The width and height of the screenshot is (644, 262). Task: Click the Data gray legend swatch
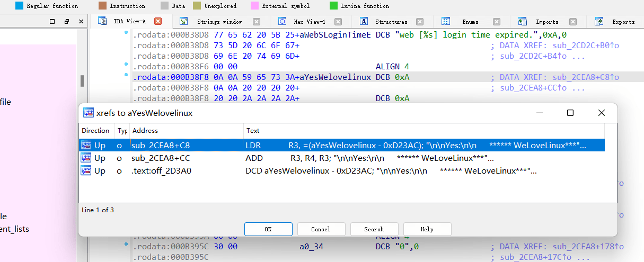click(x=164, y=6)
